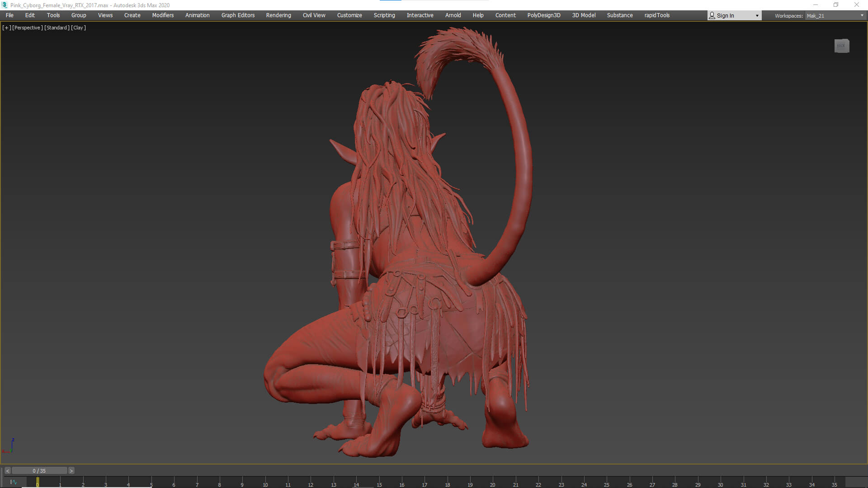Step to next frame with right arrow
868x488 pixels.
(x=71, y=471)
